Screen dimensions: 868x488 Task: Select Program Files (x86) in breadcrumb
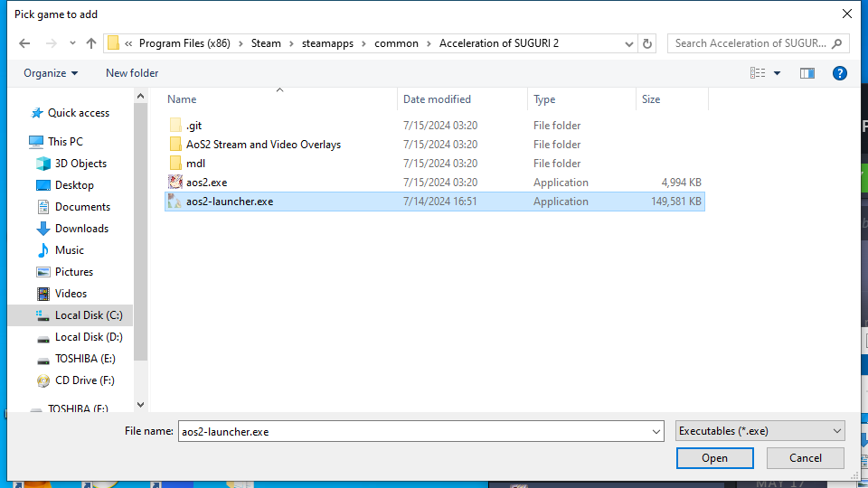pos(184,43)
